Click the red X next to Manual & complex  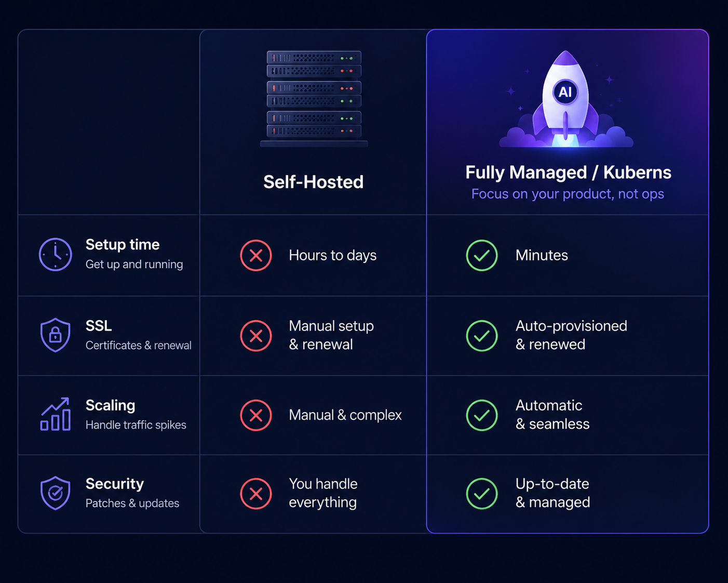[x=256, y=415]
